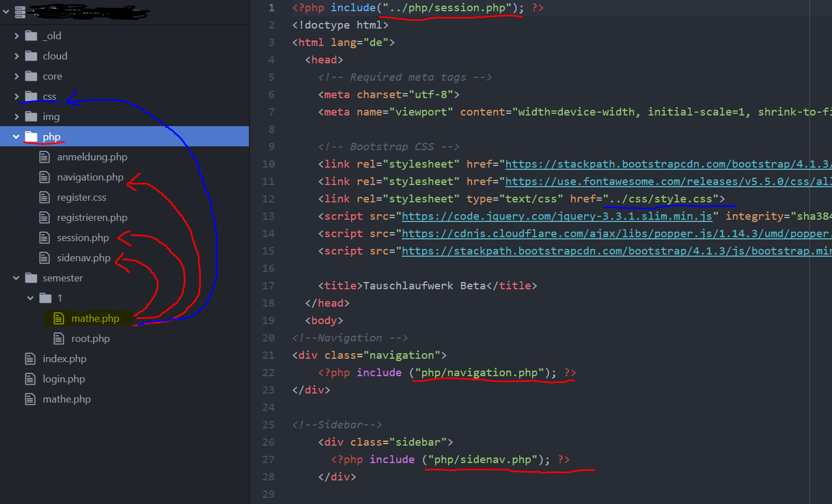
Task: Click line number 22 in gutter
Action: tap(269, 373)
